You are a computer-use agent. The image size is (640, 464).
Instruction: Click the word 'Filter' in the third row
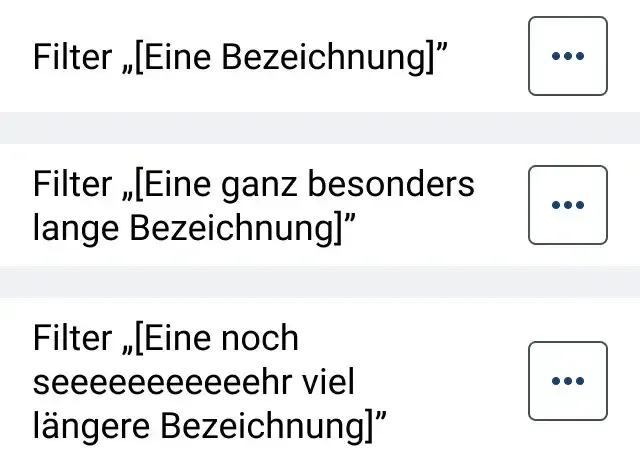coord(72,338)
